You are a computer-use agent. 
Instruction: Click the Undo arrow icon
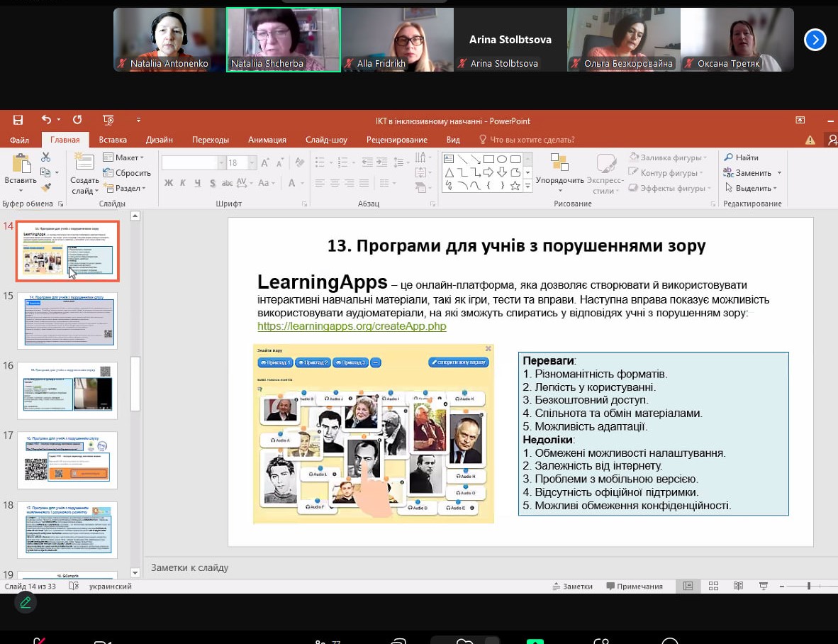point(46,121)
